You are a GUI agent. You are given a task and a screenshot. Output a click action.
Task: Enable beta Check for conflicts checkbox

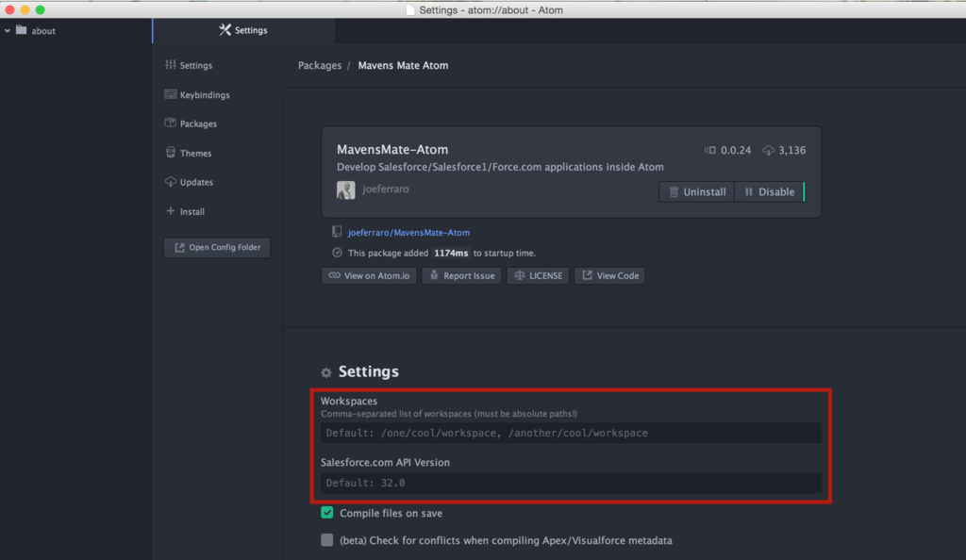pos(327,539)
